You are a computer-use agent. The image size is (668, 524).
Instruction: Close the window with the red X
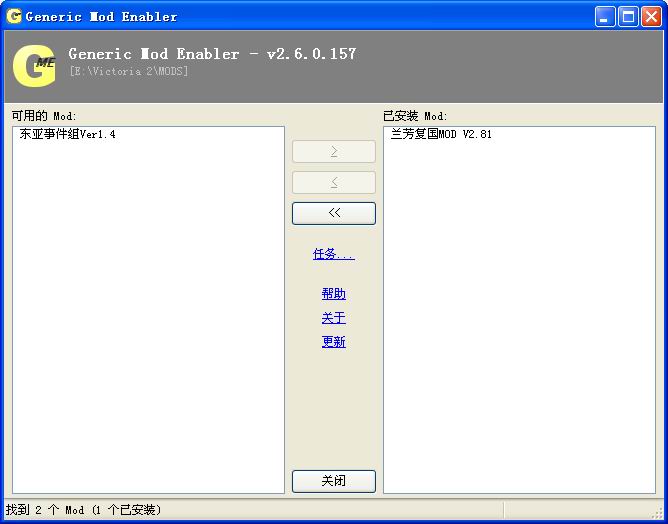point(651,16)
